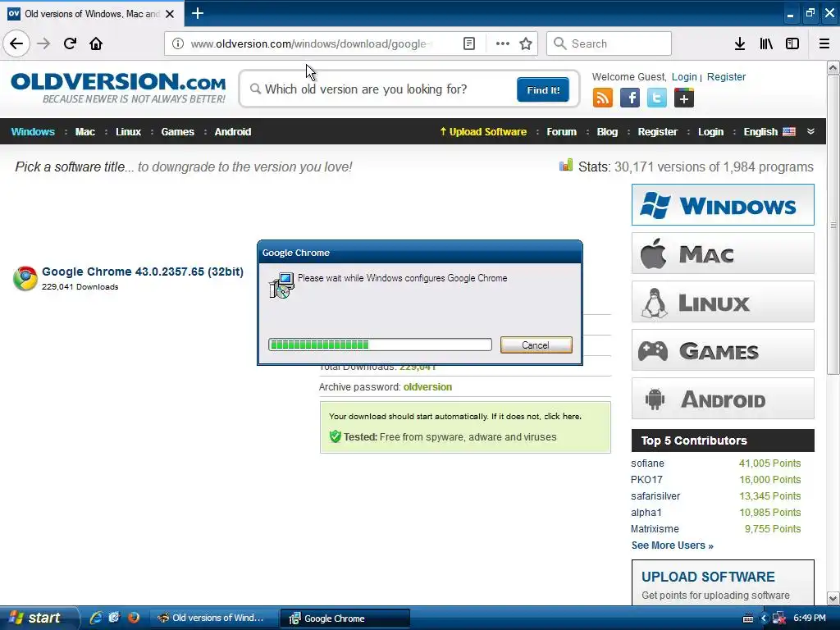
Task: Select Mac in the site nav bar
Action: [x=84, y=132]
